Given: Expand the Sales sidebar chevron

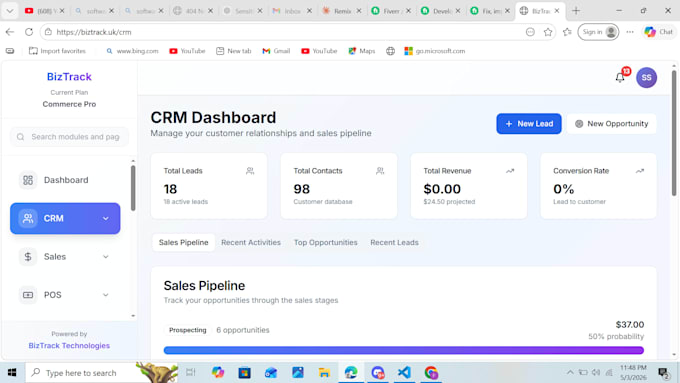Looking at the screenshot, I should pos(106,257).
